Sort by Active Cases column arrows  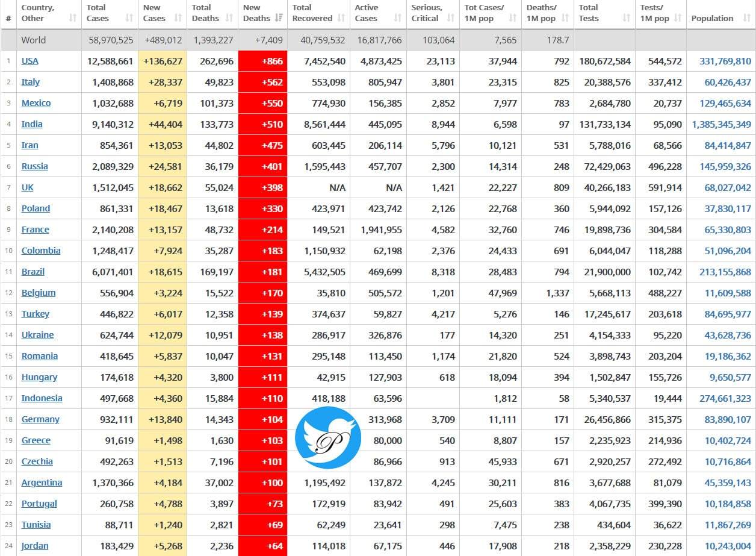(x=397, y=18)
